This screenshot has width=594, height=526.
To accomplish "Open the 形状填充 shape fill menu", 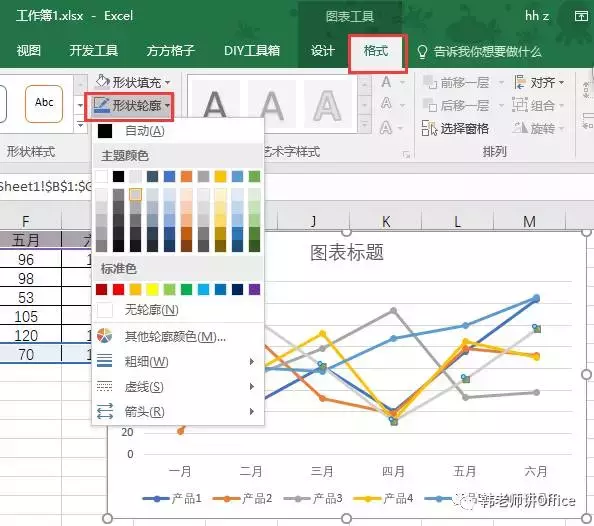I will [x=133, y=82].
